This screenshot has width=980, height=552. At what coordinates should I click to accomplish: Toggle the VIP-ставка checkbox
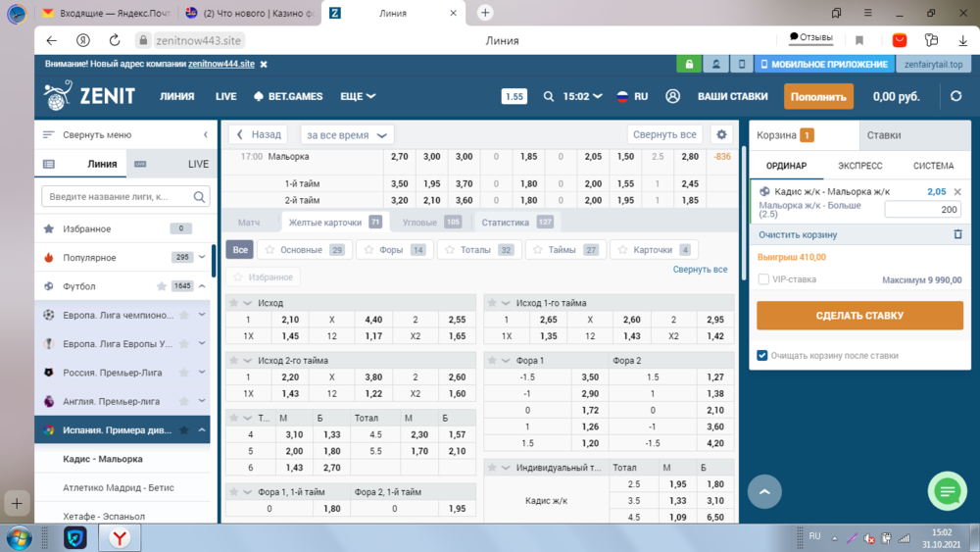763,279
